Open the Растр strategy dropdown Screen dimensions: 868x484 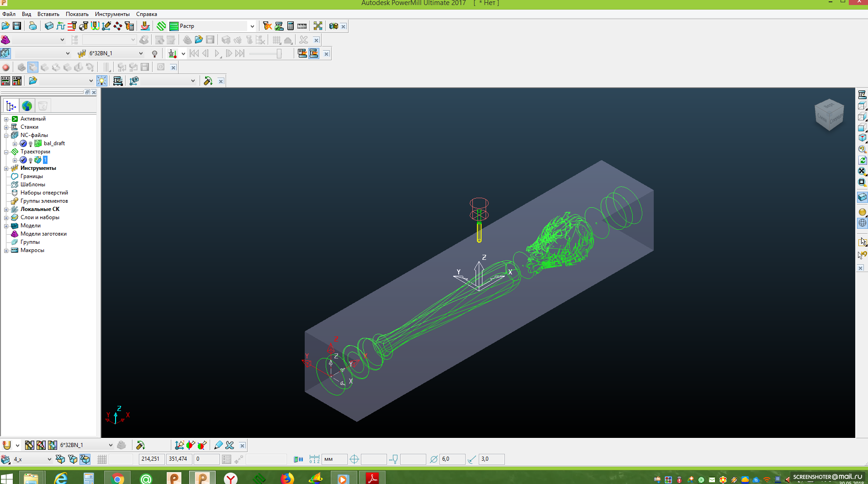coord(252,26)
